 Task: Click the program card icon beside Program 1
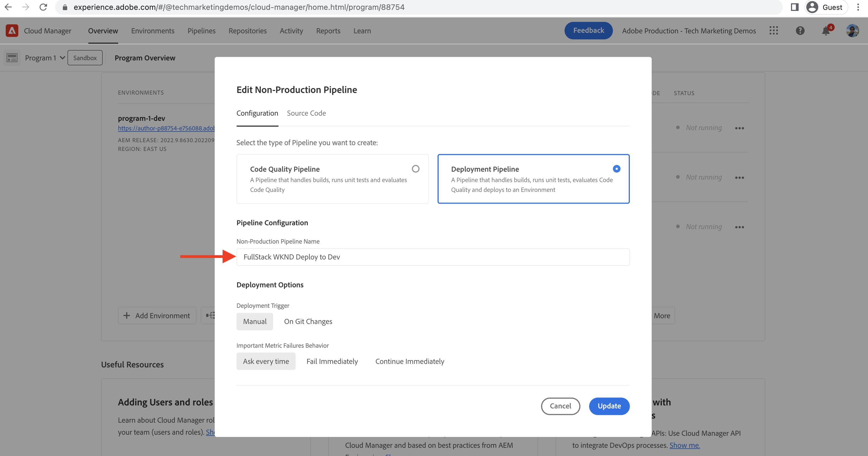tap(12, 58)
